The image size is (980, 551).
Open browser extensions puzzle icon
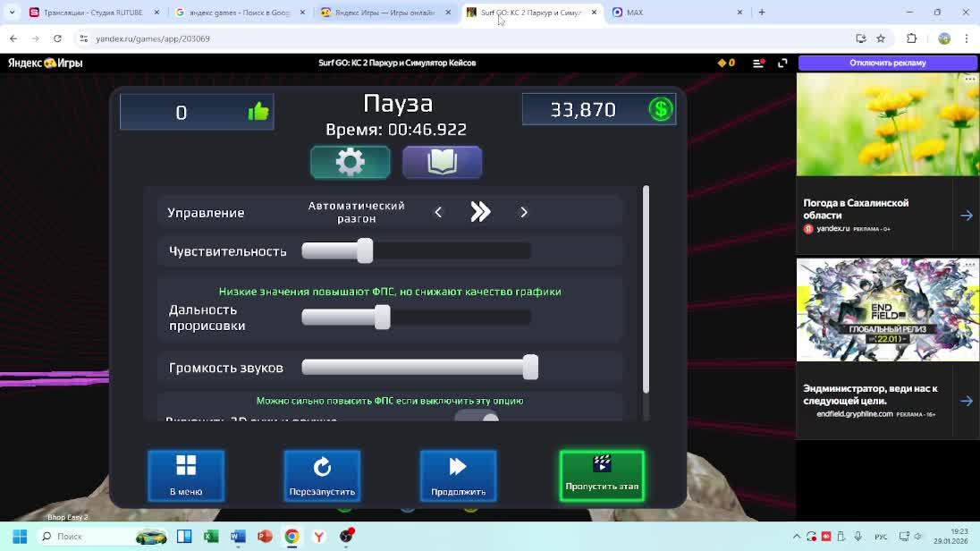pyautogui.click(x=911, y=38)
